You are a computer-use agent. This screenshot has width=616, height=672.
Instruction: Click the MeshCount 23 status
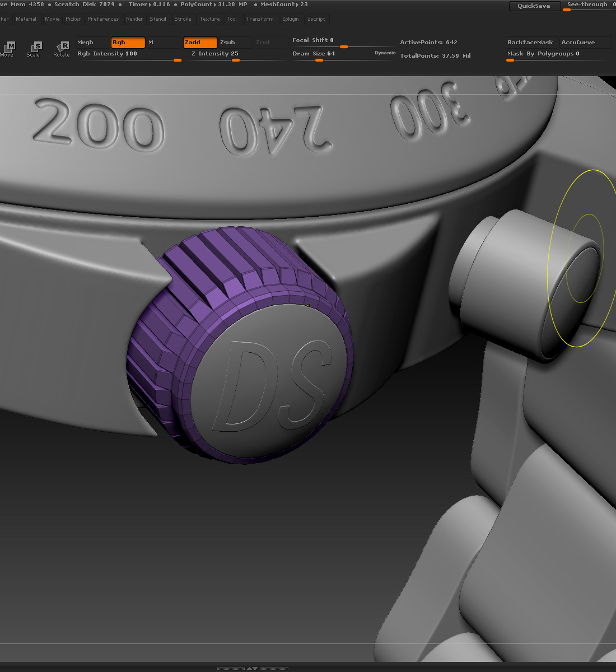284,4
